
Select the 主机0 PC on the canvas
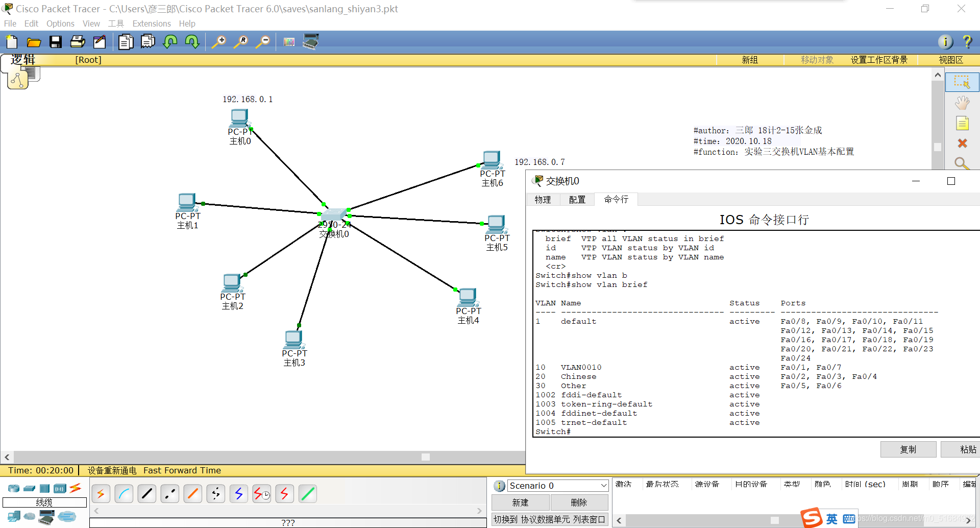239,118
